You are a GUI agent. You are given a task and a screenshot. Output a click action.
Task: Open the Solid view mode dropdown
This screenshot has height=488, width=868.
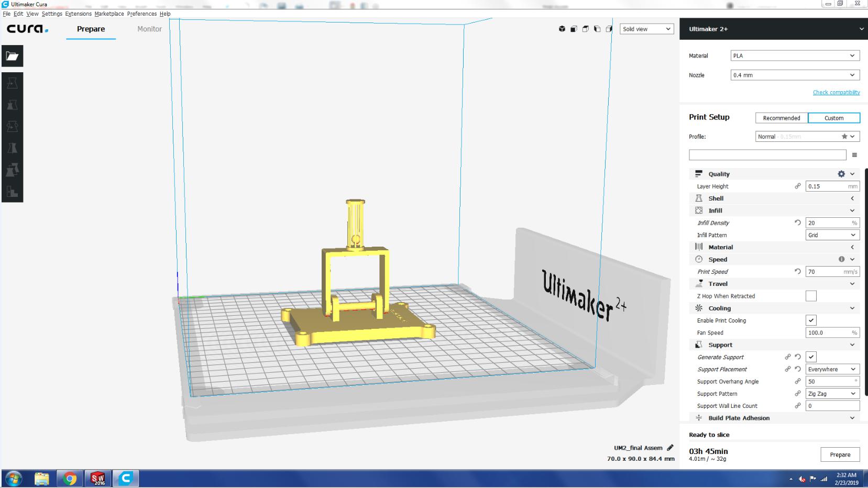coord(646,29)
